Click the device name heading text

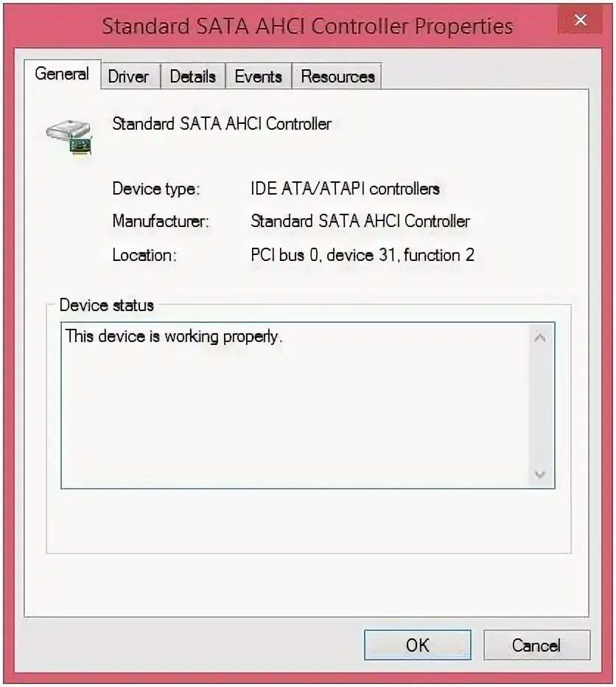[222, 124]
